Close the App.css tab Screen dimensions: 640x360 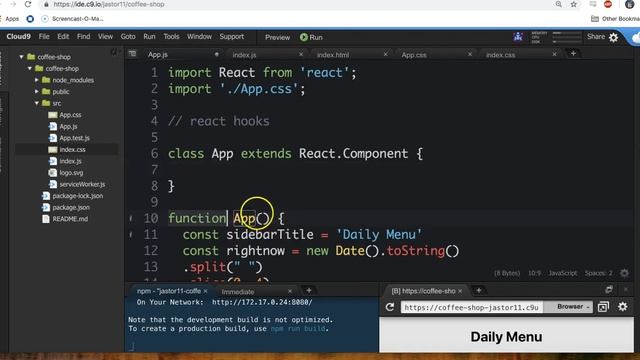click(470, 54)
